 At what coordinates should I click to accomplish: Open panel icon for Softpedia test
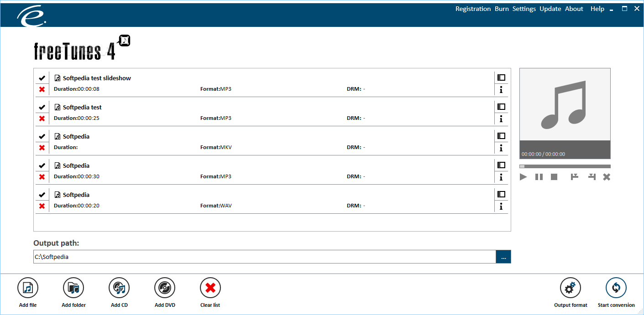501,107
